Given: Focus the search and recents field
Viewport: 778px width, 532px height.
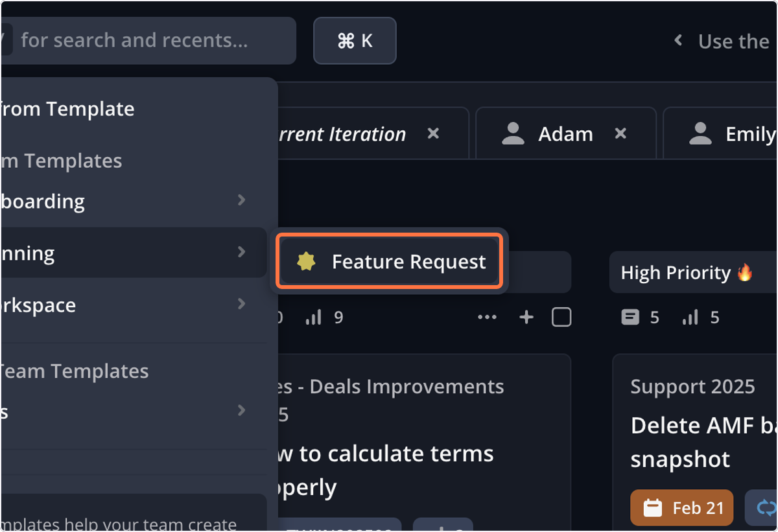Looking at the screenshot, I should pos(148,41).
